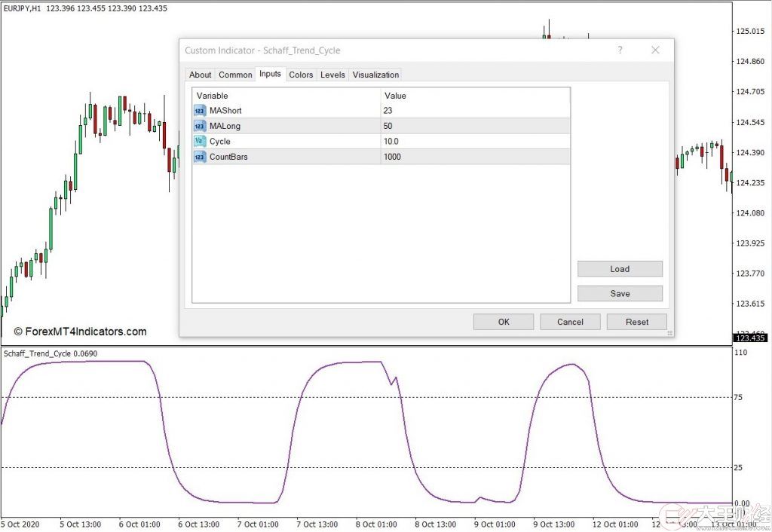Image resolution: width=772 pixels, height=532 pixels.
Task: Click the help question mark icon
Action: coord(620,50)
